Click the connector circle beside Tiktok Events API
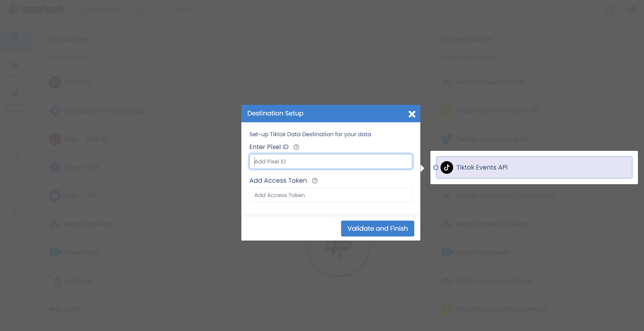644x331 pixels. [x=436, y=168]
